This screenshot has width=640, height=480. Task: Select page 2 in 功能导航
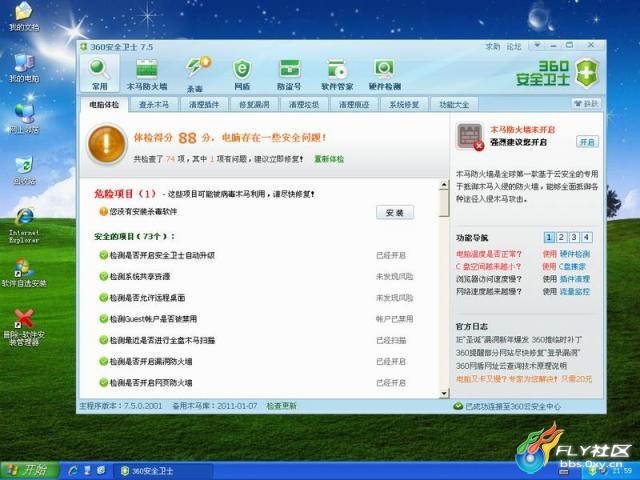pyautogui.click(x=562, y=237)
